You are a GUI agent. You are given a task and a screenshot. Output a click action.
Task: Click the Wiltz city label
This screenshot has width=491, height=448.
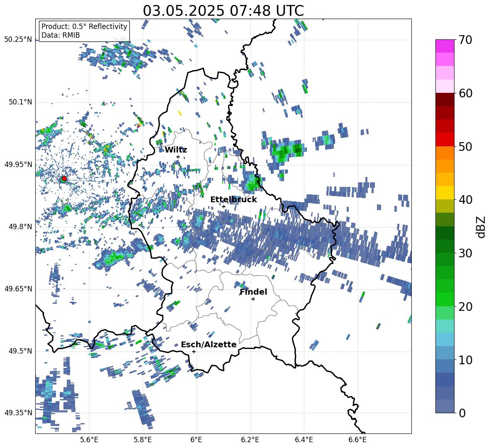176,150
